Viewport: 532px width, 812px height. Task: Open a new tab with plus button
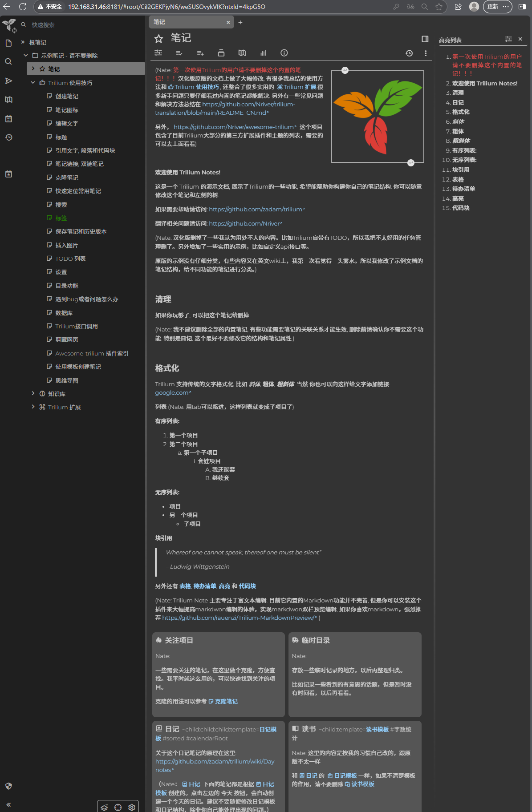point(240,22)
